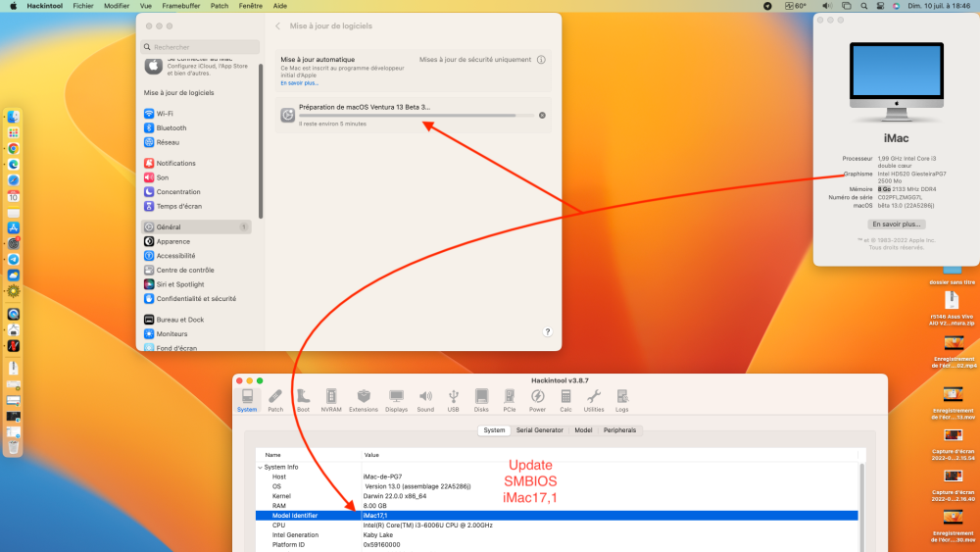Open Control Center from the menu bar
Screen dimensions: 980x552
coord(880,6)
